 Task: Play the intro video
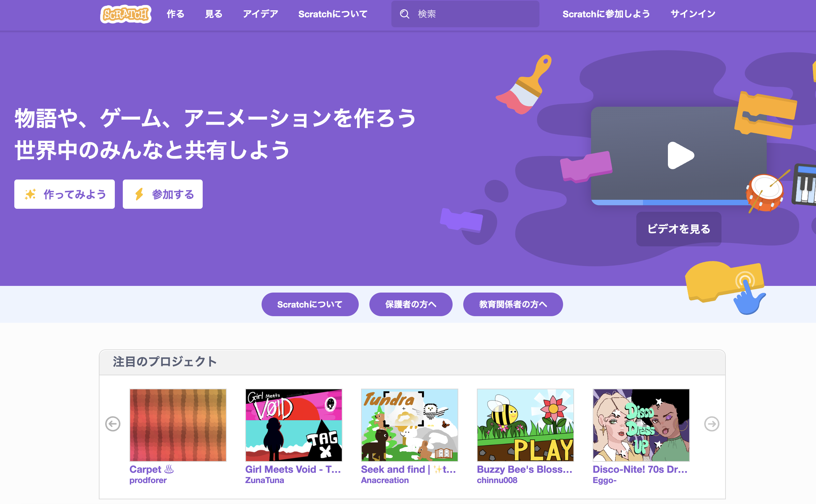[x=680, y=155]
